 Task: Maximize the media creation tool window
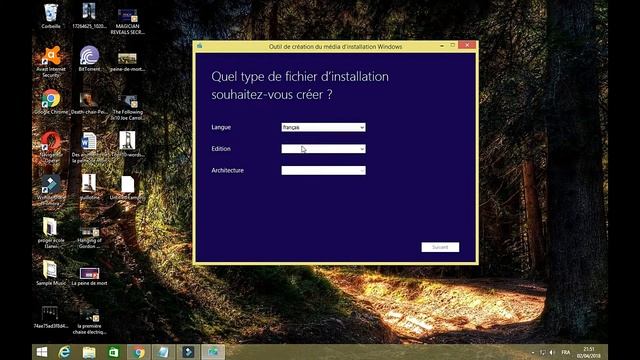453,45
